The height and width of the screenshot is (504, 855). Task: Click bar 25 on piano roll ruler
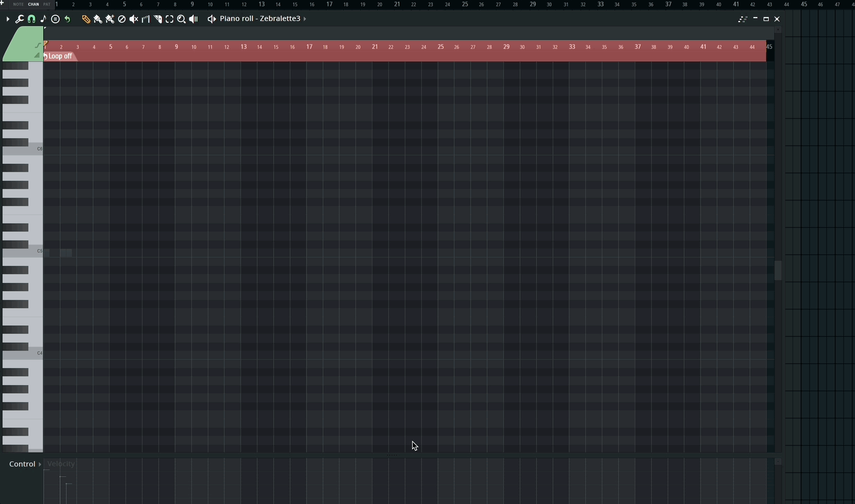pos(441,47)
